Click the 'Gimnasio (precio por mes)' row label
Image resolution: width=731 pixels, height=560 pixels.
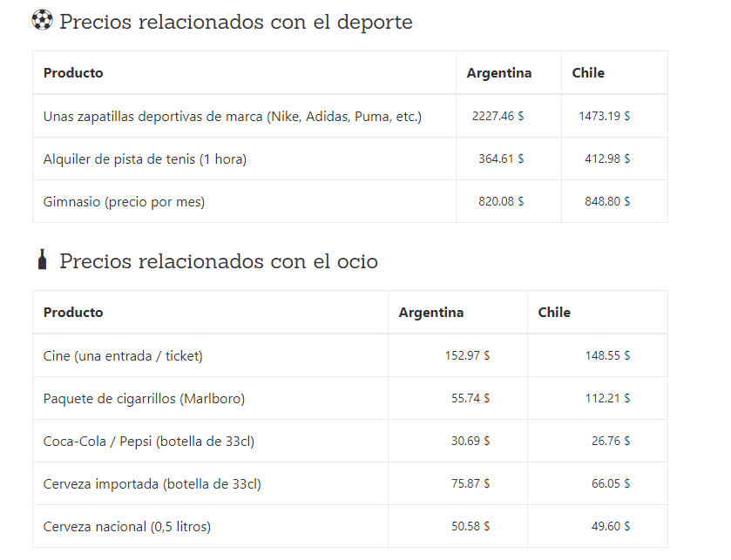pos(124,202)
